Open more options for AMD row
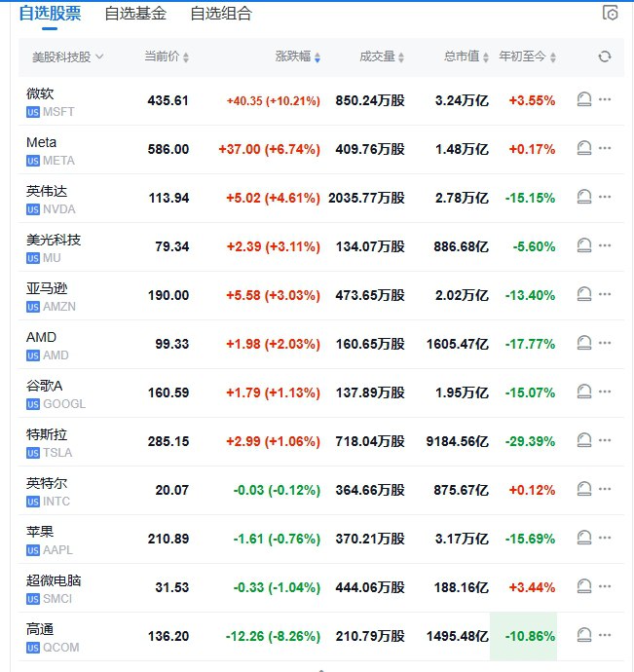Screen dimensions: 634x672 click(x=605, y=343)
